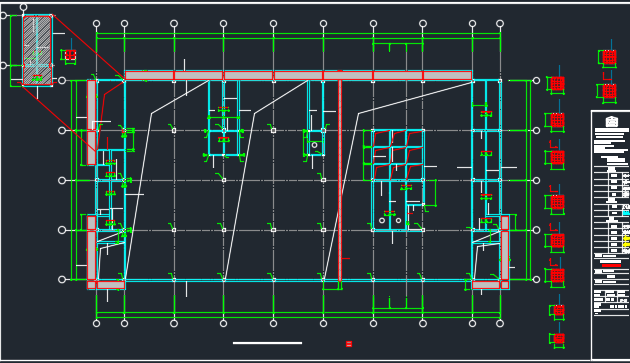
Task: Select the long gray wall strip along the plan top
Action: coord(298,75)
